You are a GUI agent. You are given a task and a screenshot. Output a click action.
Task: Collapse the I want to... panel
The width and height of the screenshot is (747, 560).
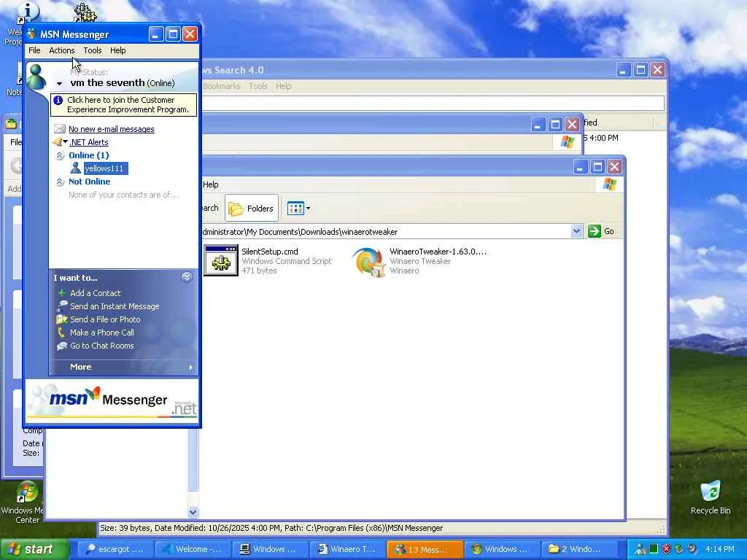click(187, 277)
